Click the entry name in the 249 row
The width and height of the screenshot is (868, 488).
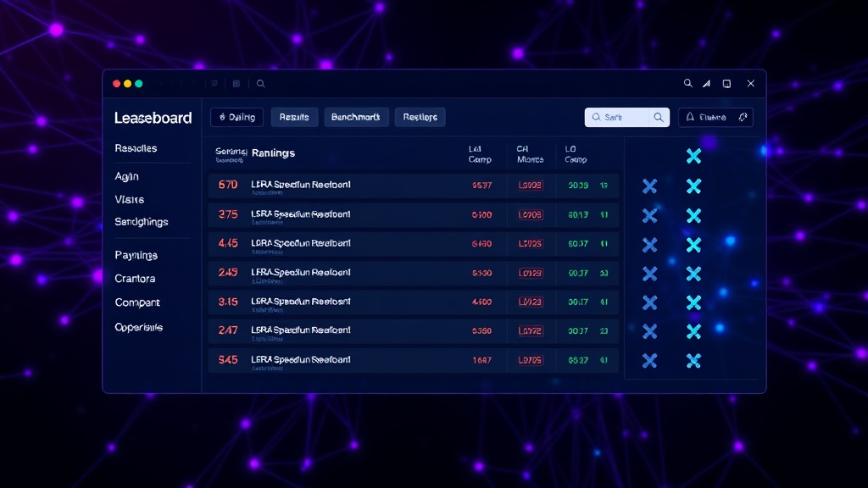301,272
